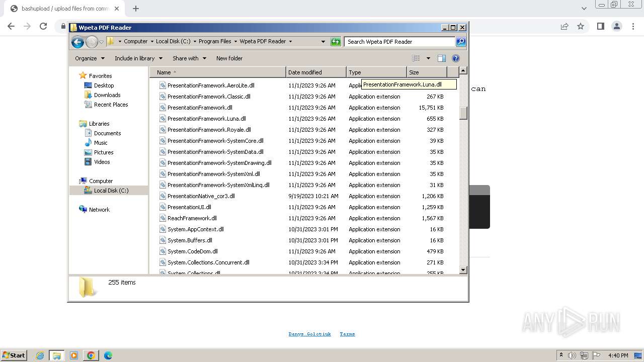644x362 pixels.
Task: Click the file list vertical scrollbar thumb
Action: coord(463,113)
